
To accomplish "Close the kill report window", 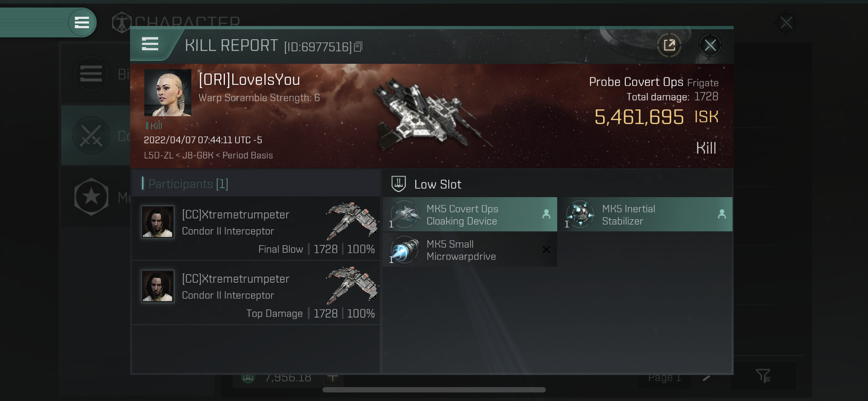I will (x=710, y=45).
